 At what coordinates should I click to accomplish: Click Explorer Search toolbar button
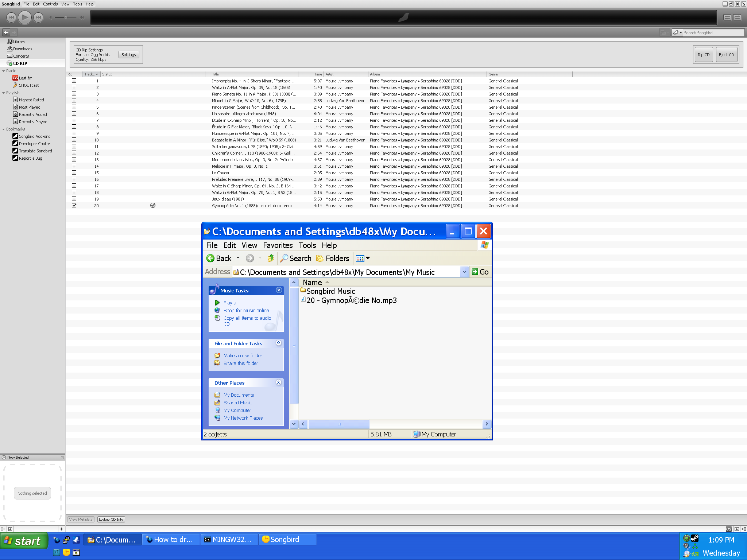(296, 258)
